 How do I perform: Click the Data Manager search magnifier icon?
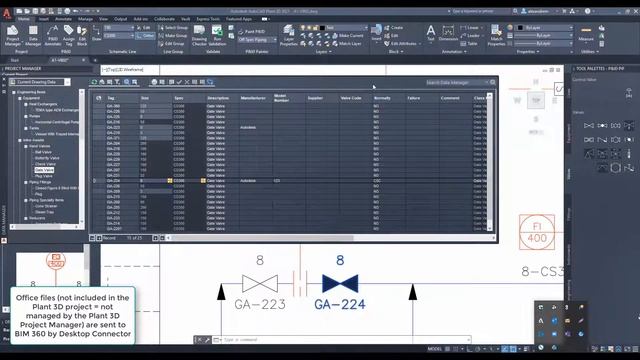(x=493, y=82)
